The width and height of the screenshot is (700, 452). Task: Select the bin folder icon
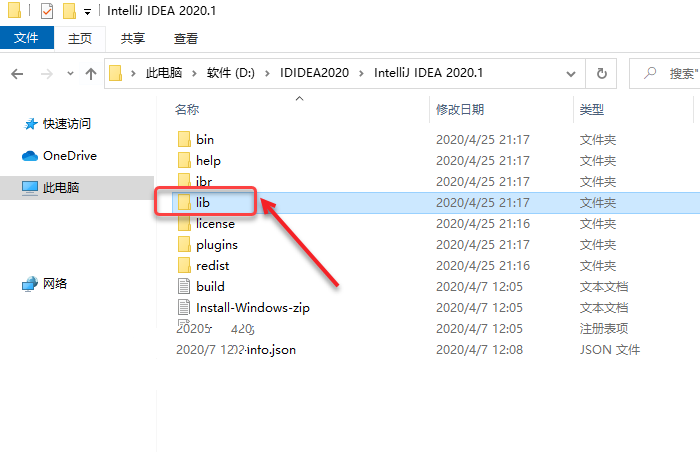[x=184, y=139]
